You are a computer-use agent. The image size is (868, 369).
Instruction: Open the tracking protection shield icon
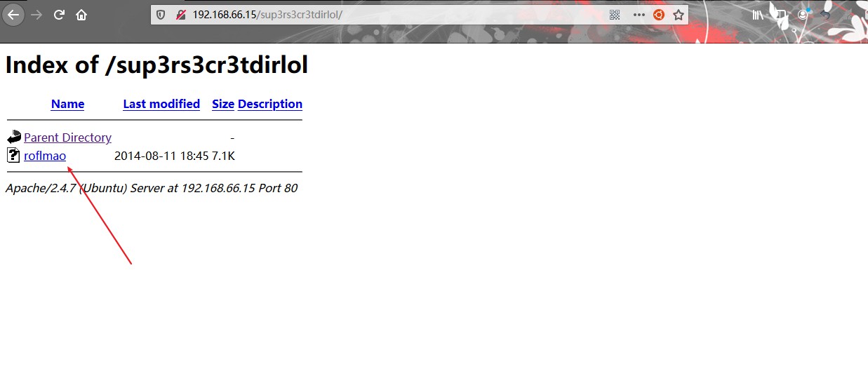pyautogui.click(x=161, y=15)
